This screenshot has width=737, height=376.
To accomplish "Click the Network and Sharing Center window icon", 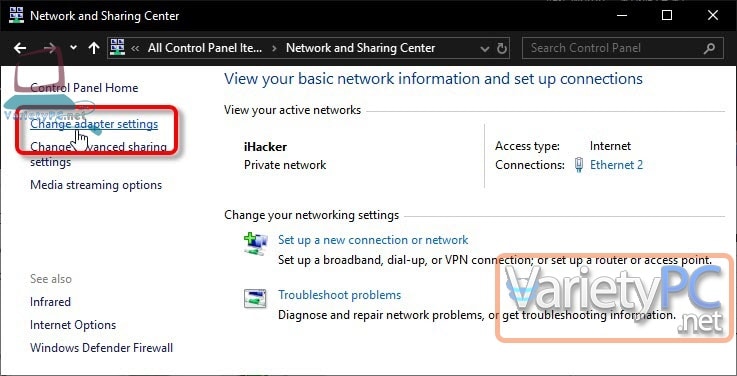I will coord(16,15).
